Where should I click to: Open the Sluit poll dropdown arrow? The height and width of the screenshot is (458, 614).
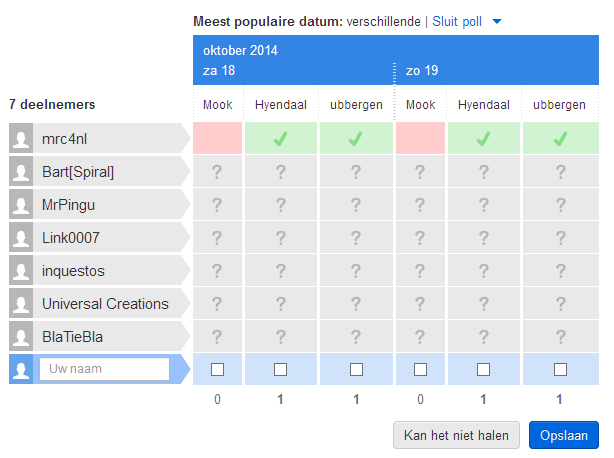click(497, 21)
